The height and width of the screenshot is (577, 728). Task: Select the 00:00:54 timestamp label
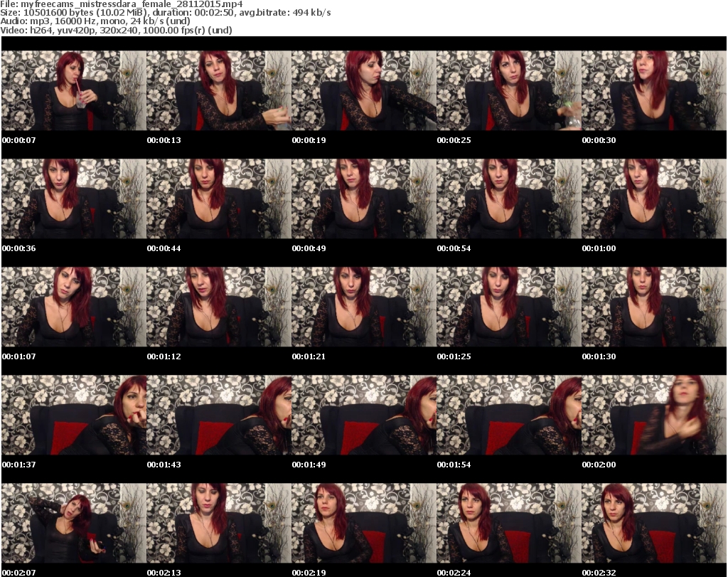coord(454,248)
